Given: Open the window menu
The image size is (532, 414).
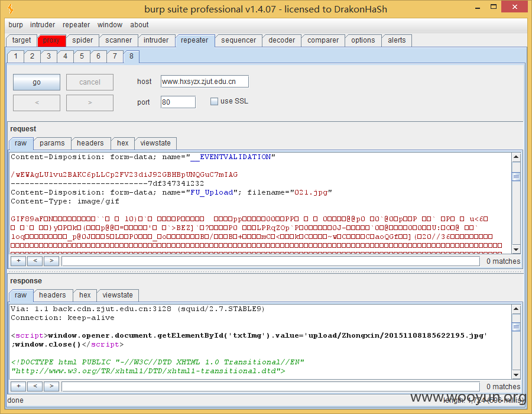Looking at the screenshot, I should coord(109,25).
